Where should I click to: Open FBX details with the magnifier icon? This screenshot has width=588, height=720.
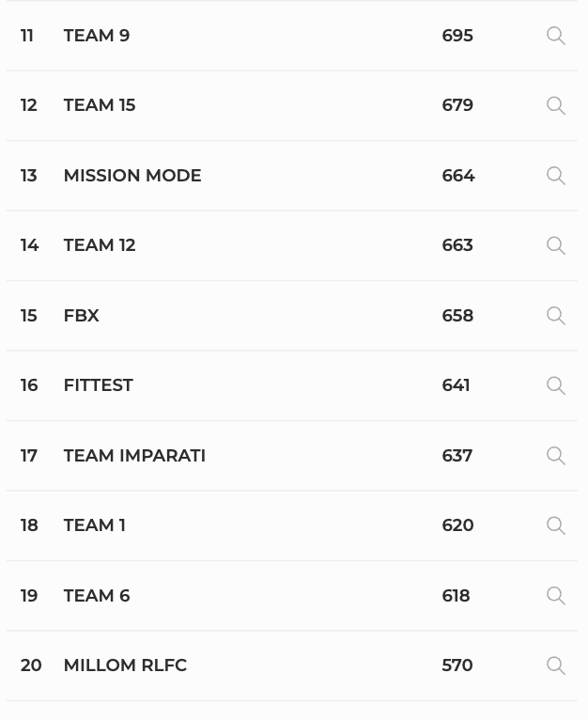tap(556, 316)
